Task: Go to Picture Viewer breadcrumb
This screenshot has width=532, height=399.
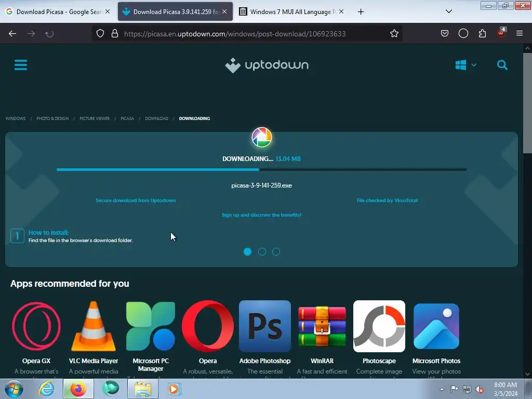Action: coord(95,118)
